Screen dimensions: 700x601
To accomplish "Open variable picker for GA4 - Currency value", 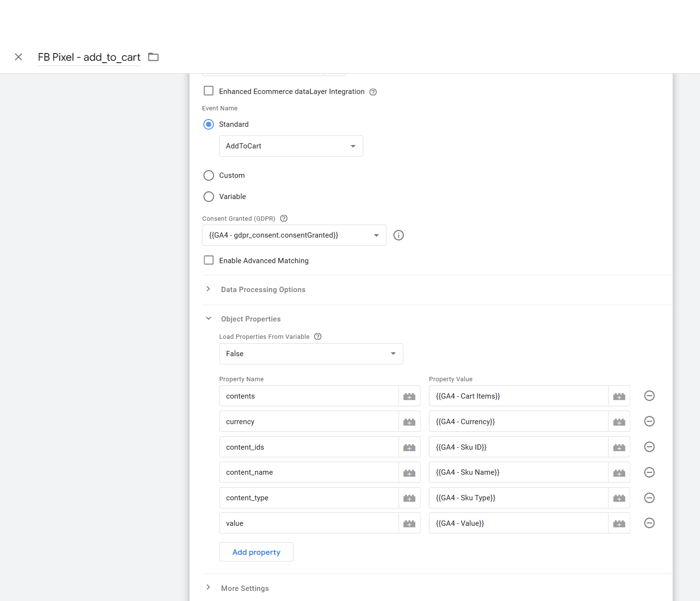I will click(619, 422).
